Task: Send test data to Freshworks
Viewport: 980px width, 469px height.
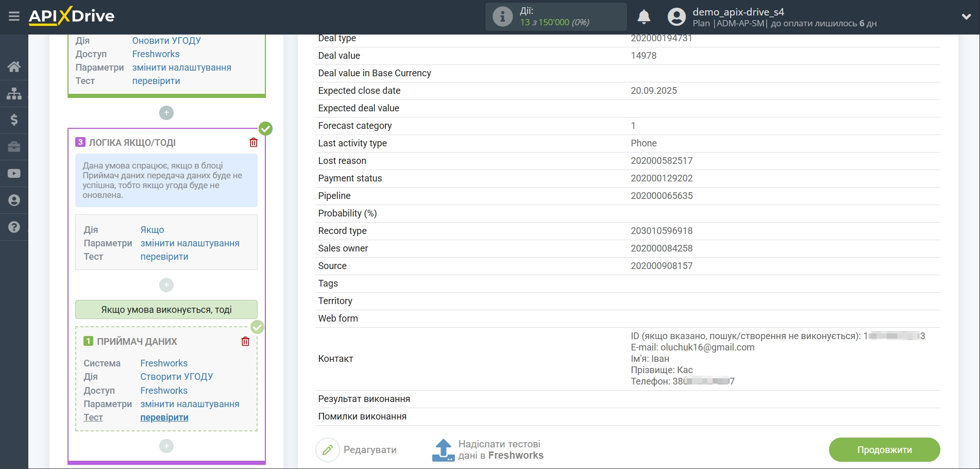Action: (488, 450)
